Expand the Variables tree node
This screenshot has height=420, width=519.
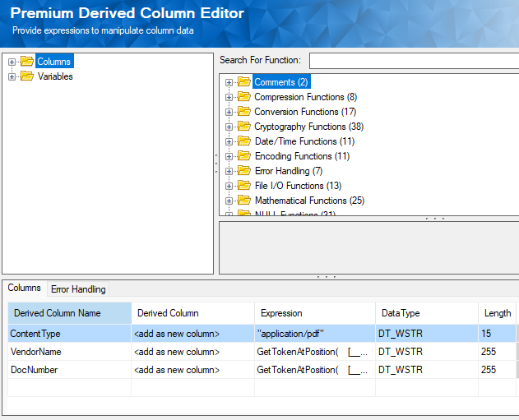pos(12,76)
